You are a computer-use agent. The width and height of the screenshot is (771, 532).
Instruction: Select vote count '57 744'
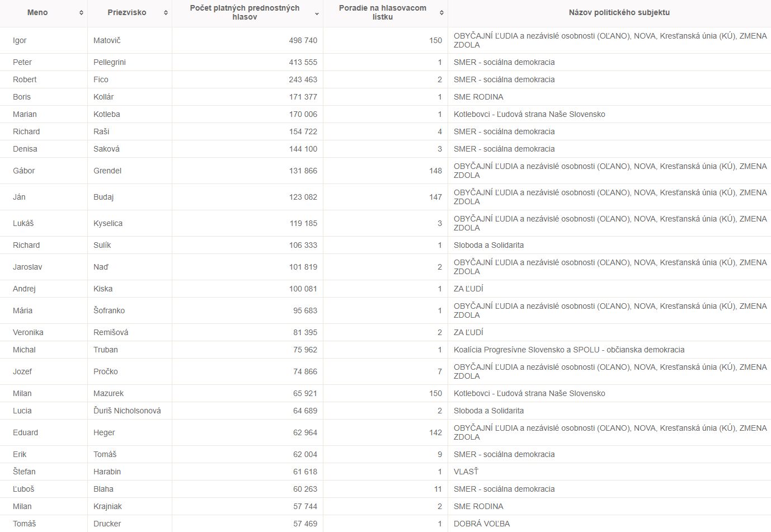305,506
